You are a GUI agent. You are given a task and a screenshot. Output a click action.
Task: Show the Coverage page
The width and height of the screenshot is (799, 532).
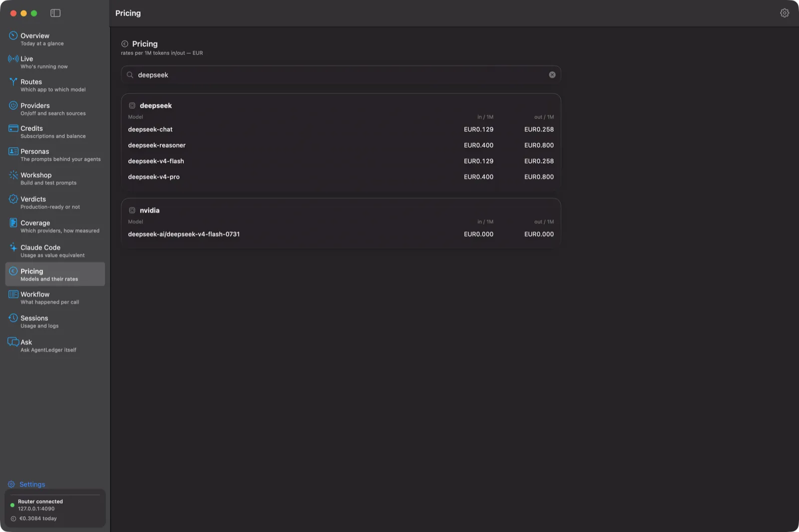55,226
